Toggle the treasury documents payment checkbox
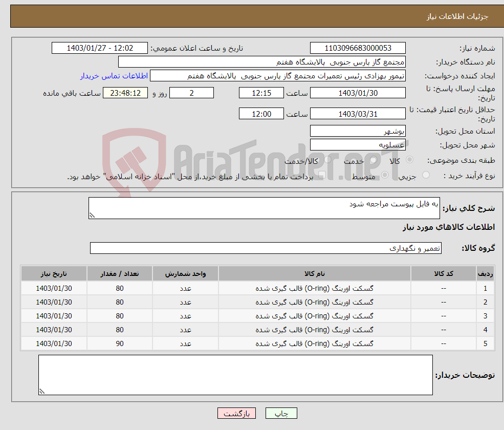The height and width of the screenshot is (430, 504). pos(322,175)
